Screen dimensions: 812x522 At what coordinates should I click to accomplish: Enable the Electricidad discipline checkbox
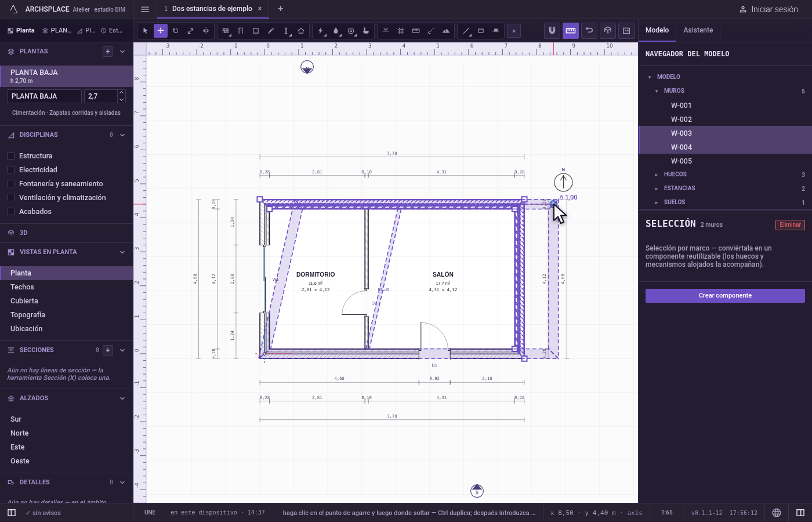[10, 170]
